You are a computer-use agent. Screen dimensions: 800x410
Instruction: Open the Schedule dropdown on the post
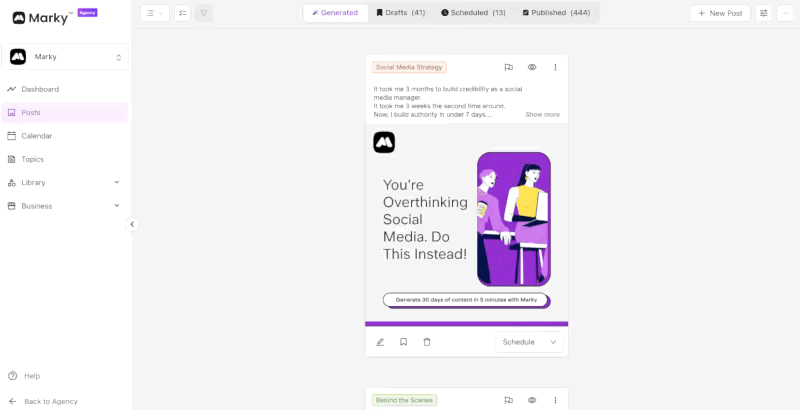click(x=529, y=342)
